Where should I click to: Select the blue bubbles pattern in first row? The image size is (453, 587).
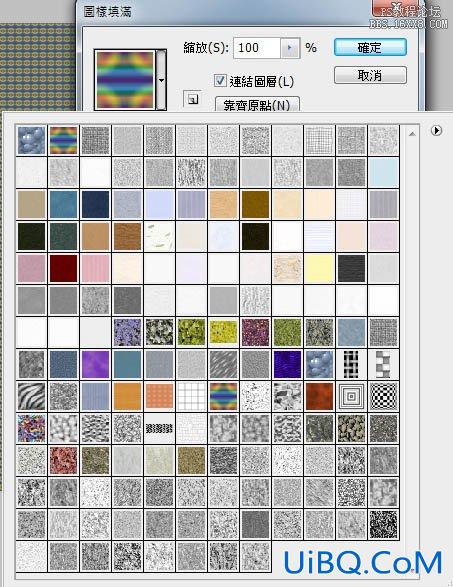[x=31, y=141]
